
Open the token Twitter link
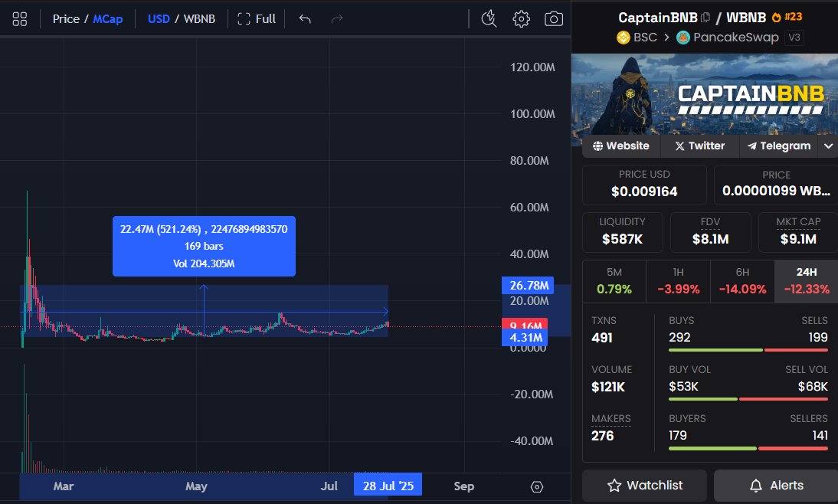pos(699,146)
